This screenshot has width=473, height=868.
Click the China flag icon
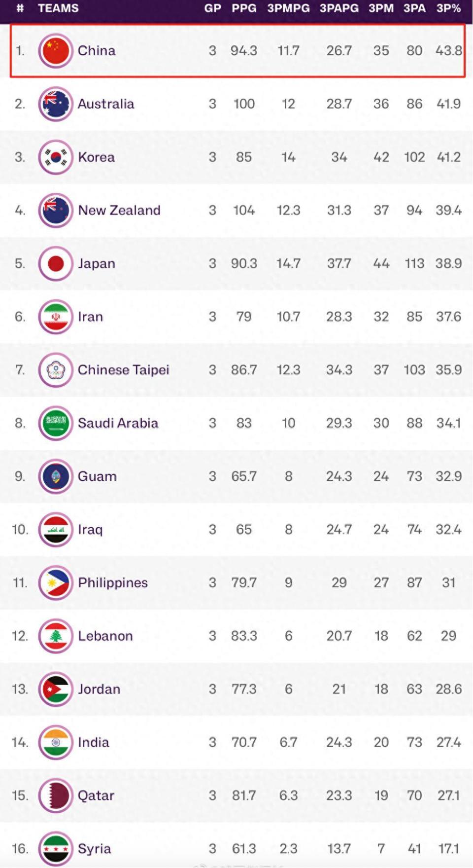coord(56,51)
